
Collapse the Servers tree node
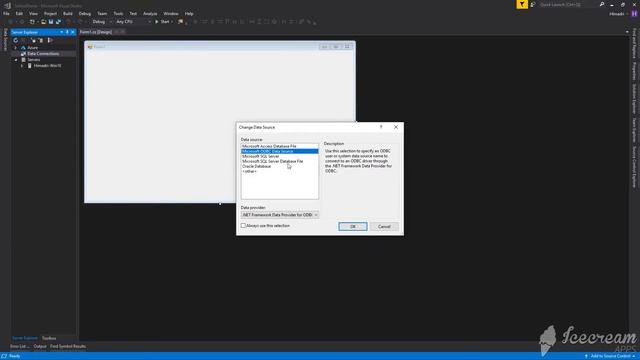[16, 60]
